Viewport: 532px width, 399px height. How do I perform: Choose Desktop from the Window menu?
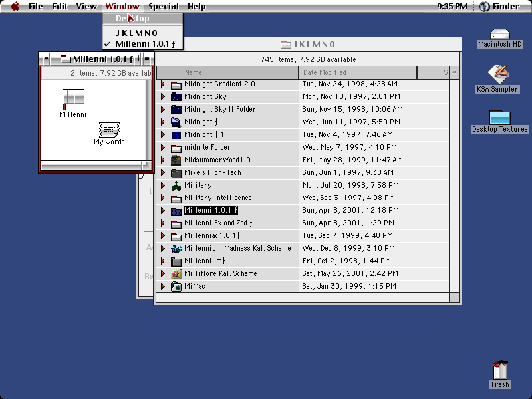(142, 19)
